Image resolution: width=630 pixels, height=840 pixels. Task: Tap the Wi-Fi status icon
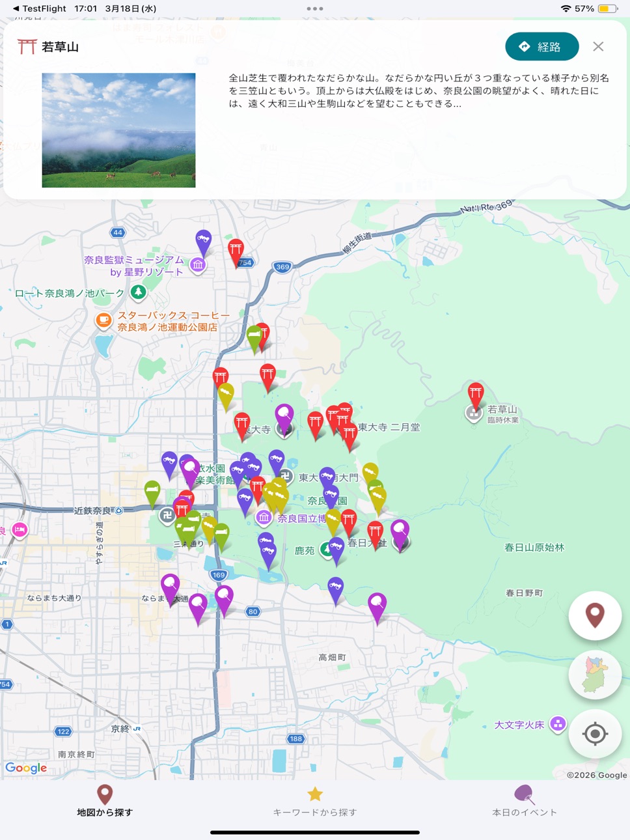566,8
